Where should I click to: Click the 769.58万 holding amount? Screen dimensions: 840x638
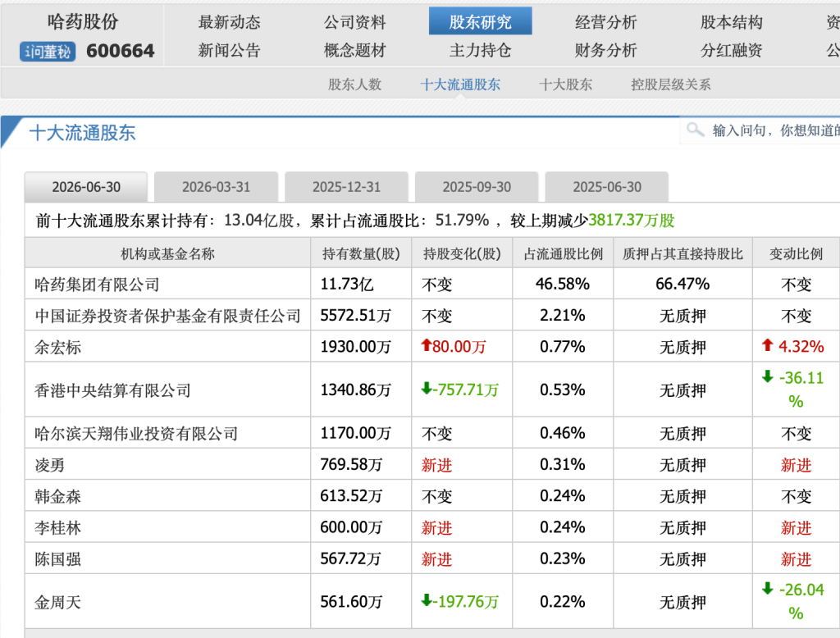(x=351, y=464)
